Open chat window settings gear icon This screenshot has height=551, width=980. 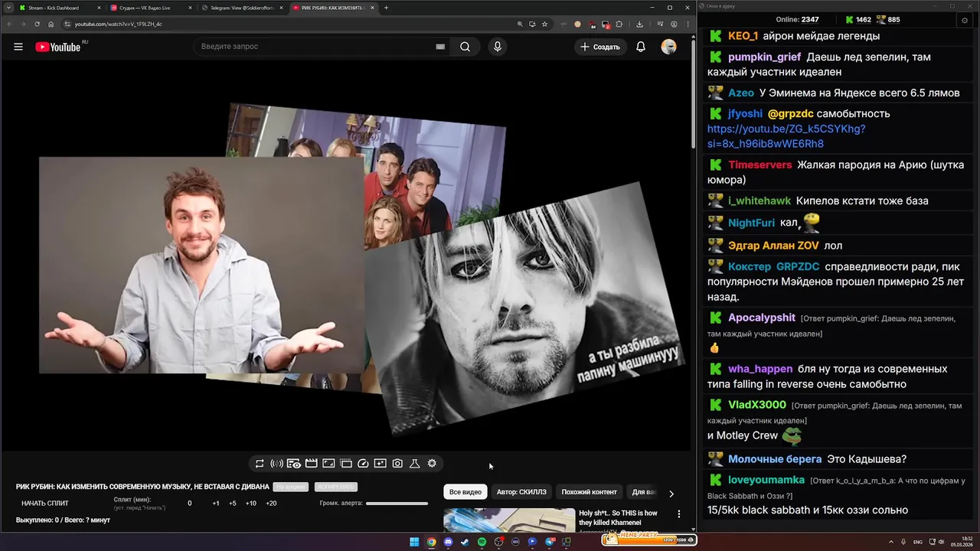(965, 21)
